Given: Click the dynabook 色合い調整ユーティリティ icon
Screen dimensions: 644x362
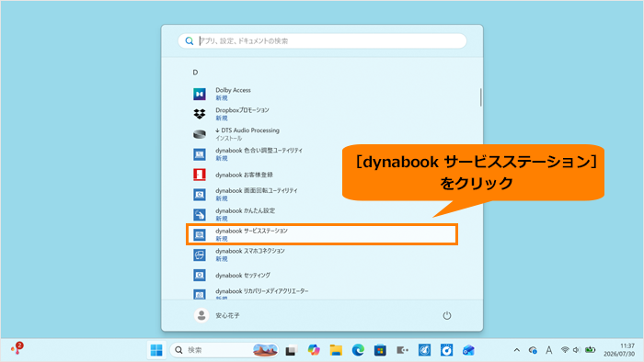Looking at the screenshot, I should point(200,154).
